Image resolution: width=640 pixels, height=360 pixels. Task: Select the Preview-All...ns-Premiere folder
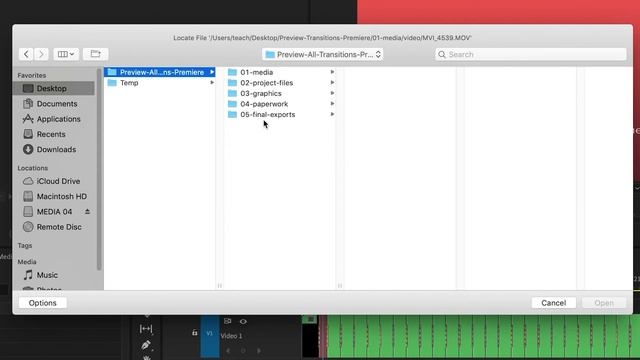(x=160, y=72)
